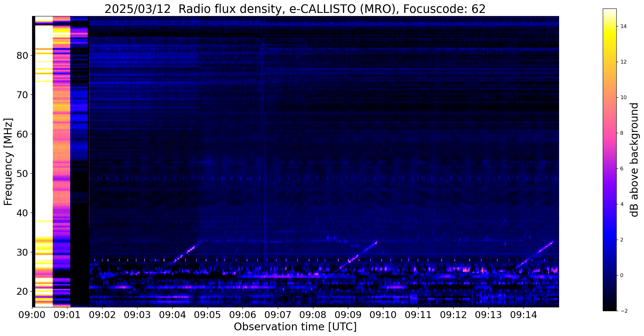Click the Observation time [UTC] axis label
644x336 pixels.
[x=295, y=327]
